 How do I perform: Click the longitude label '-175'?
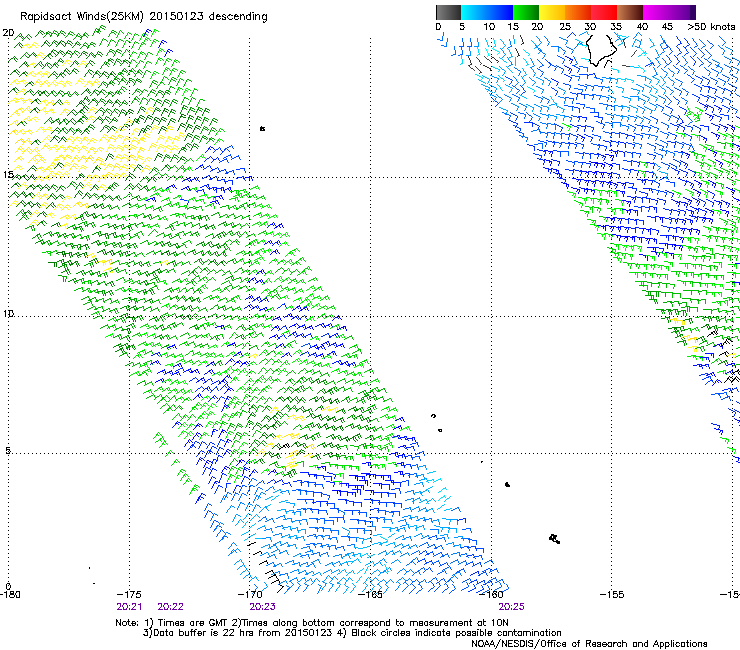[x=129, y=594]
